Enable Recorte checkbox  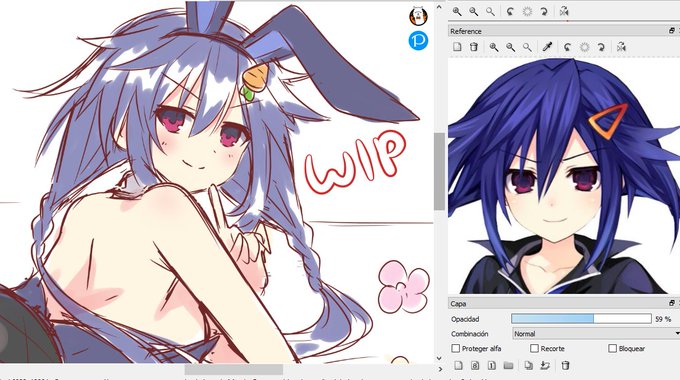(534, 348)
